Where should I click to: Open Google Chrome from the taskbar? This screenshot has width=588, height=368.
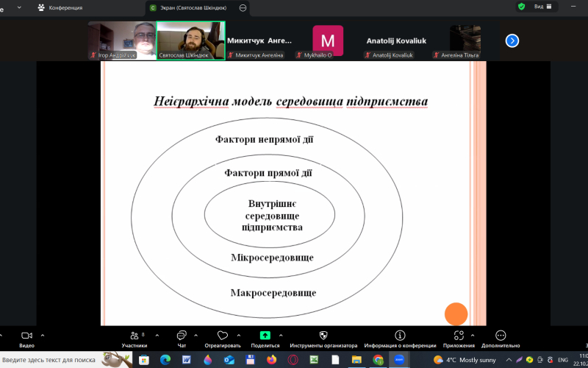click(378, 360)
